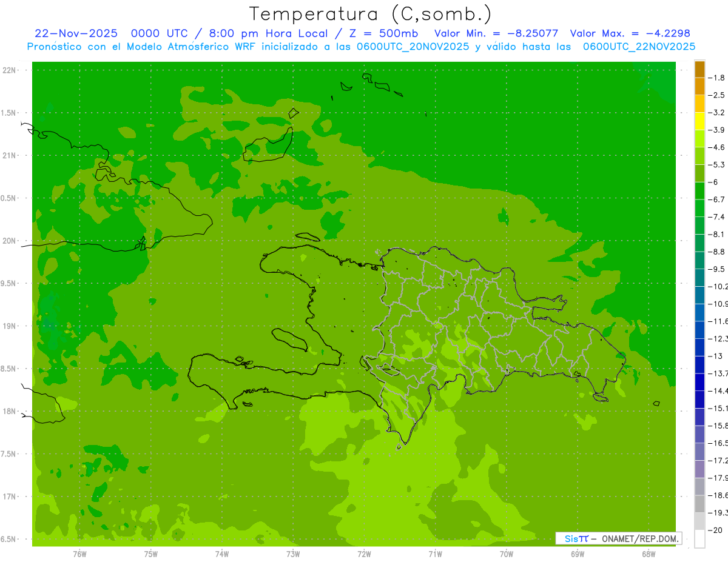Click the '-5.3' colorbar label
Screen dimensions: 728x562
coord(717,165)
